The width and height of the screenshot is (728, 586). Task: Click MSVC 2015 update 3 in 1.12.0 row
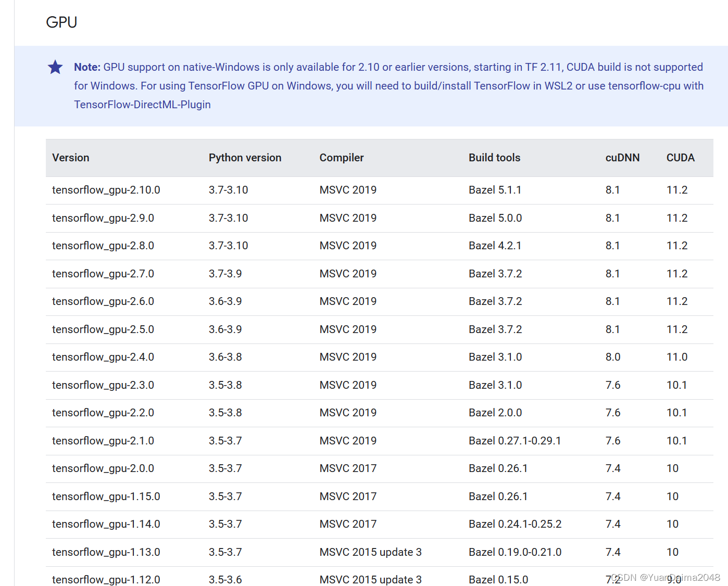371,580
